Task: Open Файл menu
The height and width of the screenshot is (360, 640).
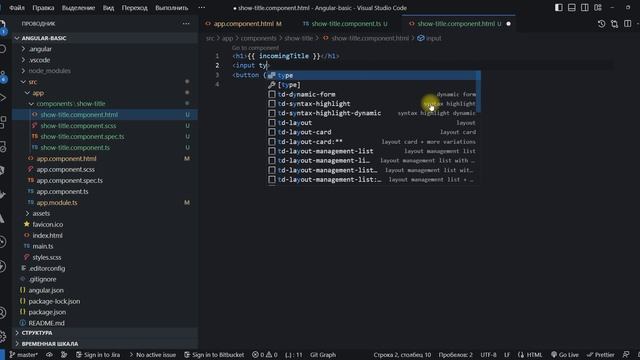Action: (x=16, y=8)
